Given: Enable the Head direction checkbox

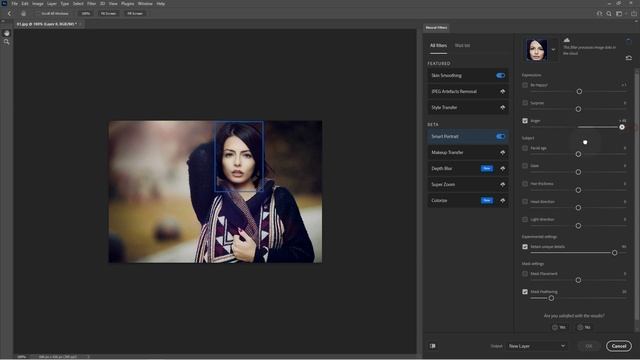Looking at the screenshot, I should [x=525, y=202].
